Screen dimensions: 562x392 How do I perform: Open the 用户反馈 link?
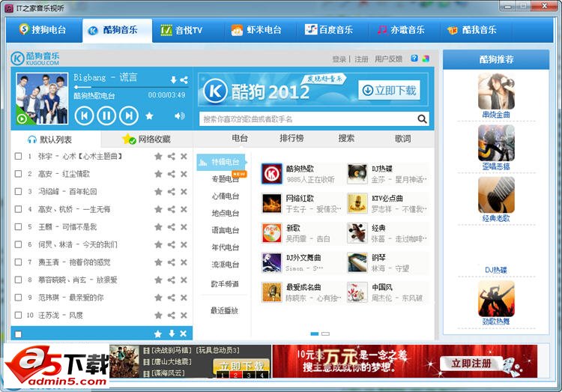tap(388, 58)
